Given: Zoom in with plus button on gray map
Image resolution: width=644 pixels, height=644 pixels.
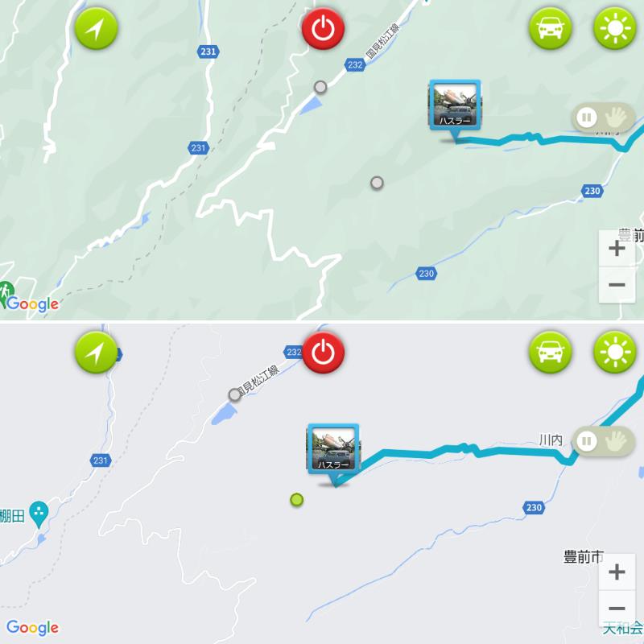Looking at the screenshot, I should [x=617, y=572].
